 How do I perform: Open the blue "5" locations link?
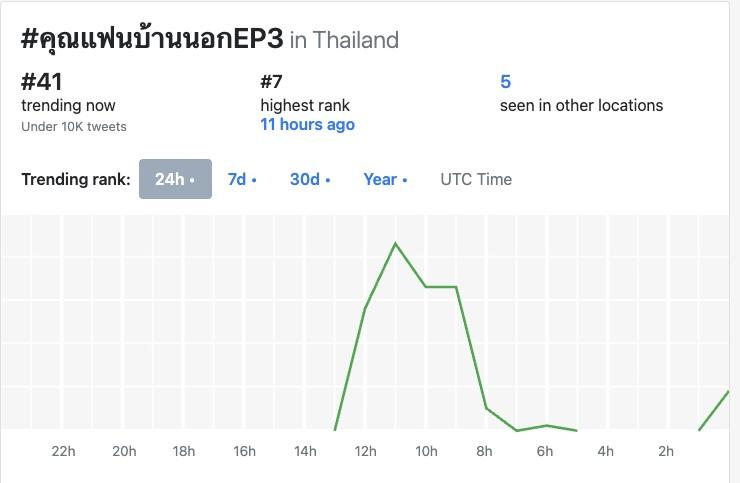(505, 82)
